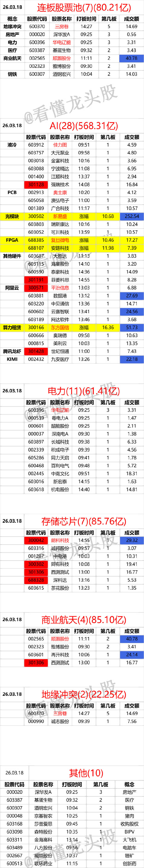
Task: Select stock name 新易盛
Action: [60, 216]
